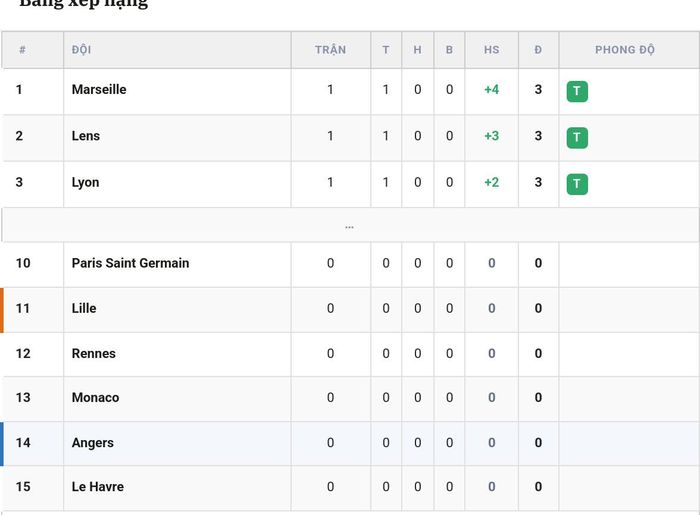This screenshot has width=700, height=515.
Task: Open the Lens team link
Action: [86, 136]
